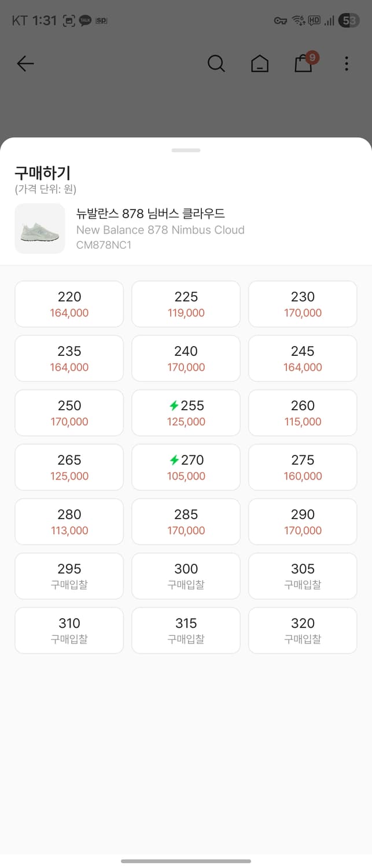Place a purchase bid on size 295
372x868 pixels.
coord(69,575)
